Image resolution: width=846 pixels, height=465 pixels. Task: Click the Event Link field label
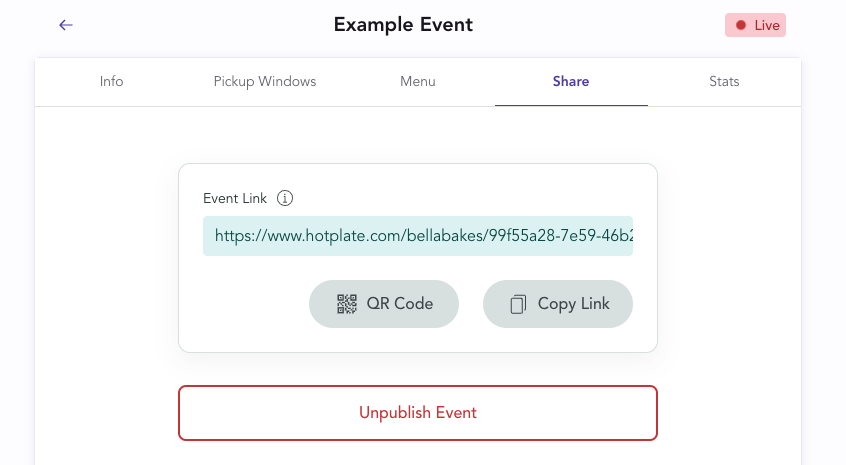click(x=235, y=198)
